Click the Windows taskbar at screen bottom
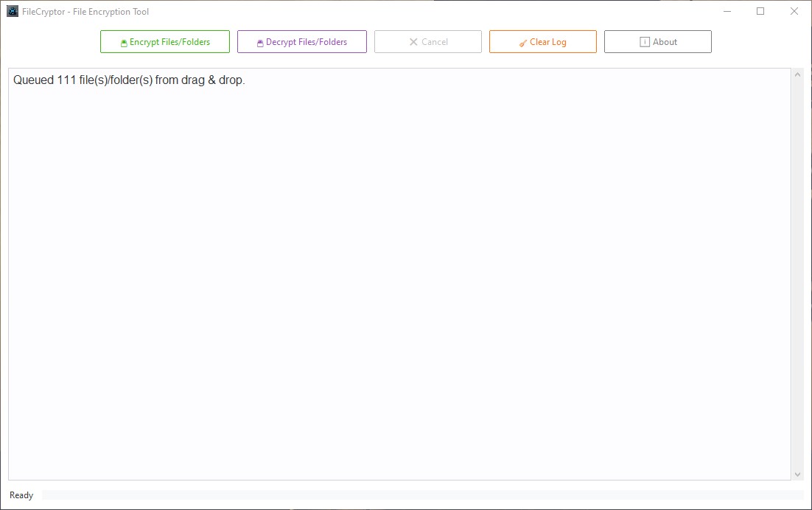The width and height of the screenshot is (812, 510). coord(406,507)
